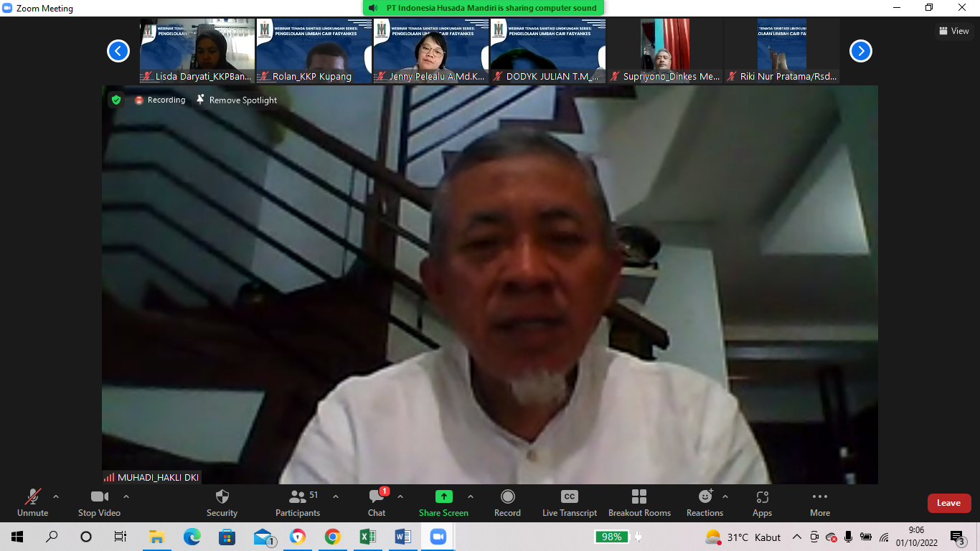Screen dimensions: 980x551
Task: Click the sharing computer sound banner
Action: (484, 8)
